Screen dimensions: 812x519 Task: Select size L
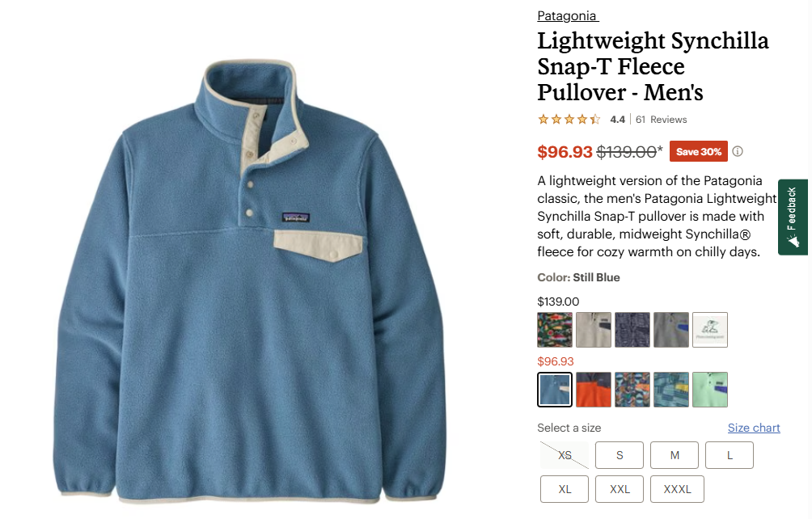tap(730, 455)
